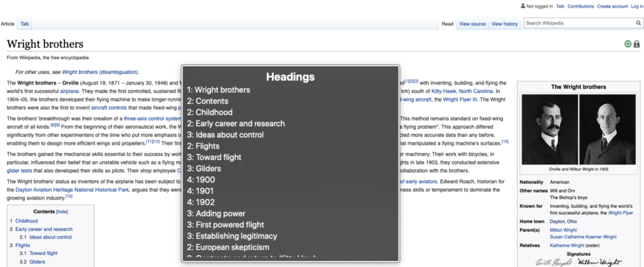644x267 pixels.
Task: Open the infobox portrait of the bald man
Action: (x=608, y=130)
